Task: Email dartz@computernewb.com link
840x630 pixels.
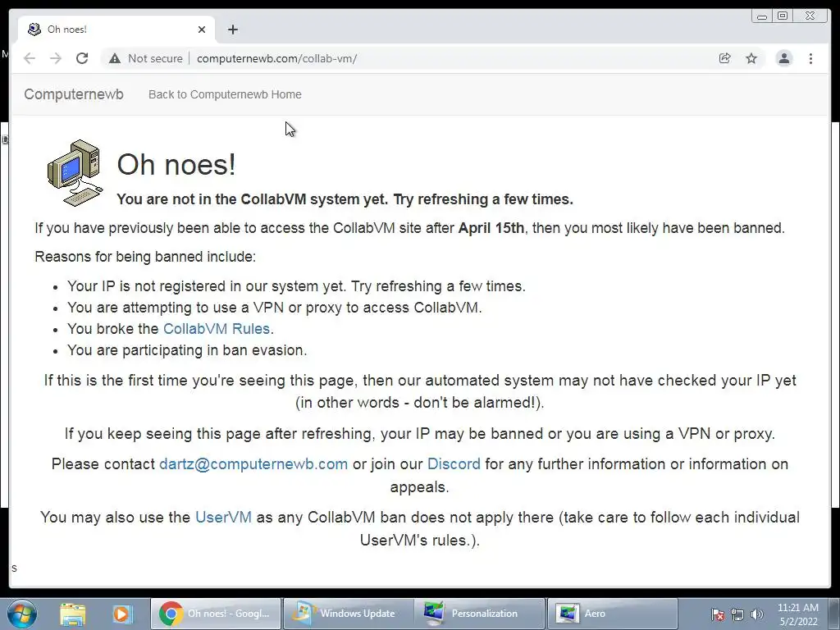Action: pos(253,464)
